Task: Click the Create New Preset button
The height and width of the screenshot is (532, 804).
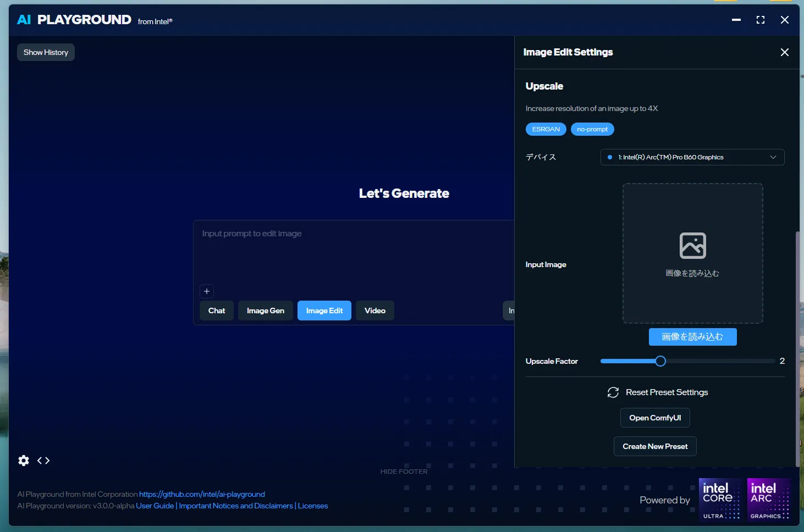Action: [x=655, y=446]
